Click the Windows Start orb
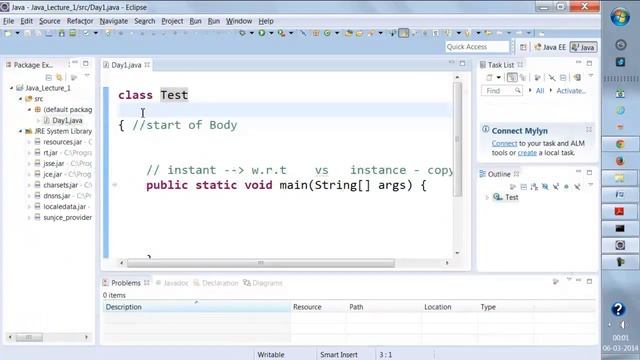640x360 pixels. 620,17
